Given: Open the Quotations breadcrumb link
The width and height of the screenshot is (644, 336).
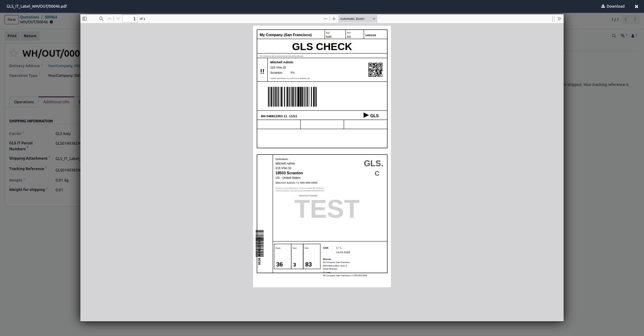Looking at the screenshot, I should click(30, 17).
